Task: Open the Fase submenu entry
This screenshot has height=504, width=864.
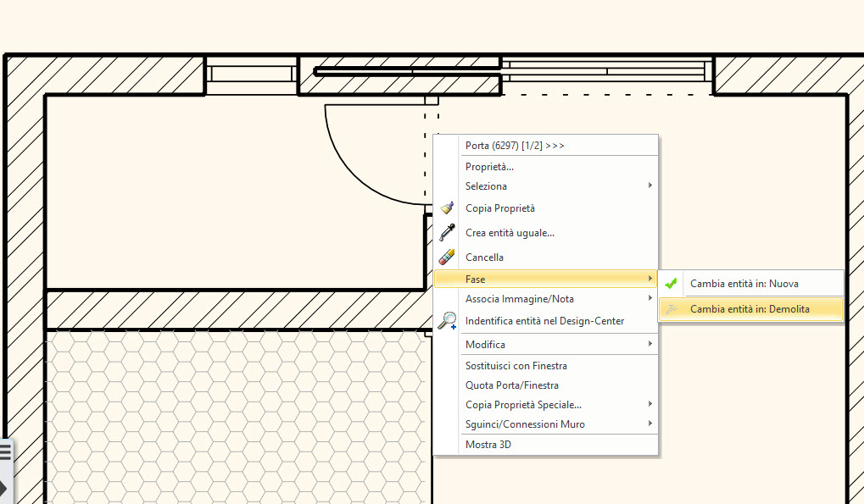Action: click(x=546, y=279)
